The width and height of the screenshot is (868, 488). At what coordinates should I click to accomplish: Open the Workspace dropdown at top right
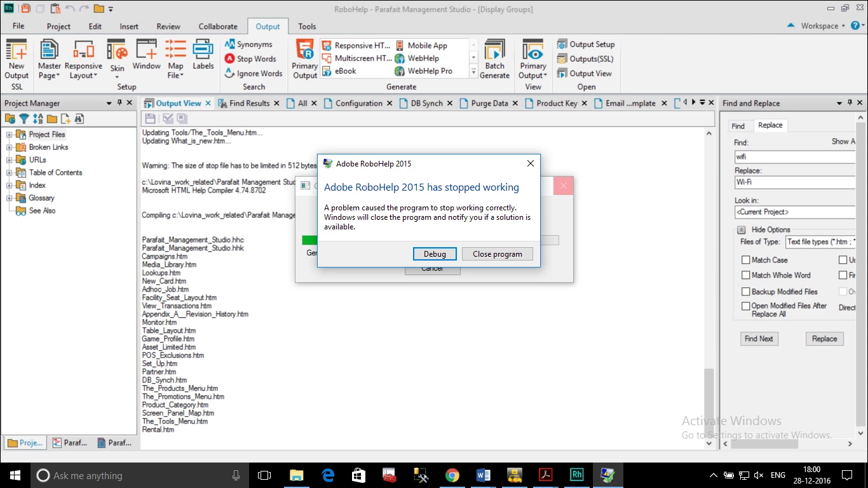(823, 26)
